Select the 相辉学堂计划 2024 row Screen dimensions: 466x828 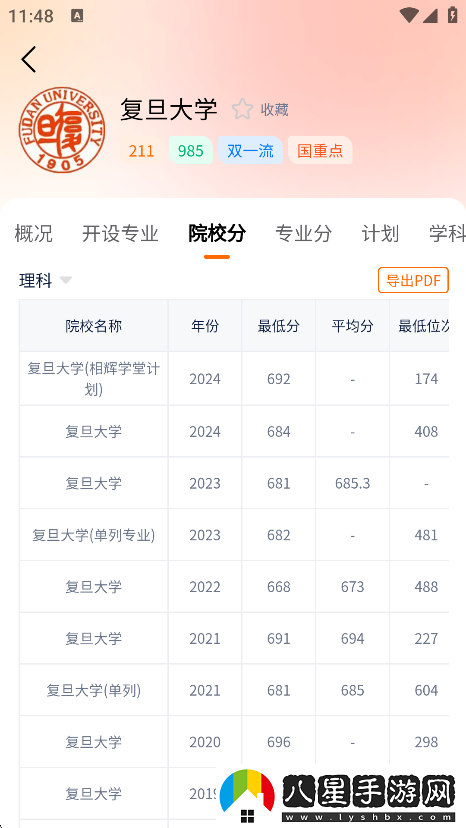pos(234,379)
